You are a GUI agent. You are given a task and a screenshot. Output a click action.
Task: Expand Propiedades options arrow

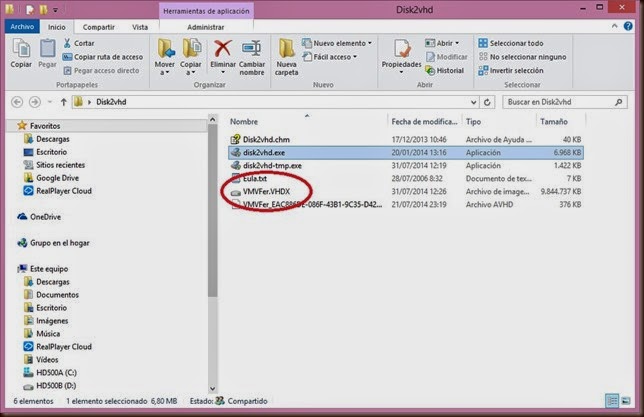pyautogui.click(x=401, y=73)
